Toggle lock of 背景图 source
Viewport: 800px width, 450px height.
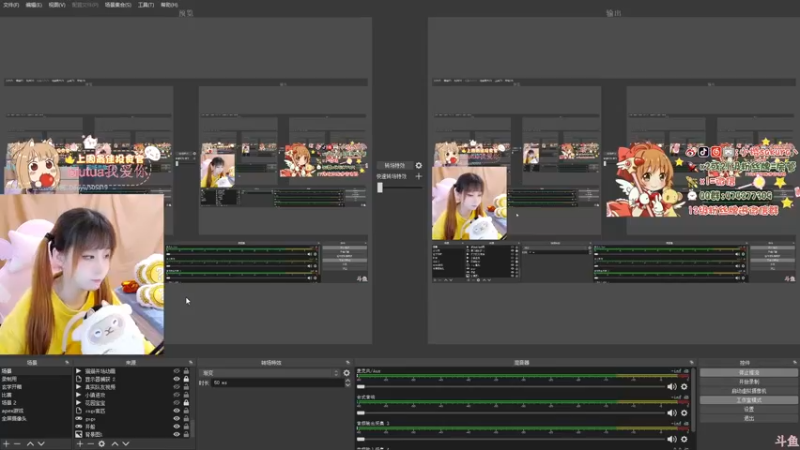point(186,434)
